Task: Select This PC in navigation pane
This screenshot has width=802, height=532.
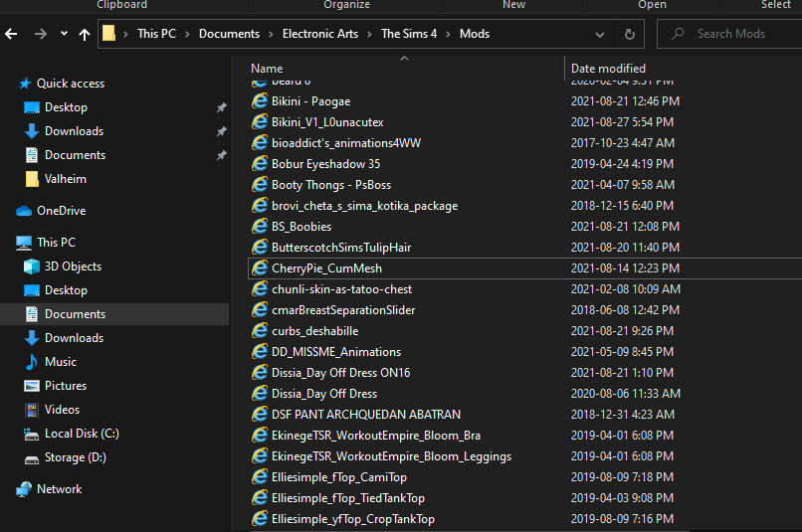Action: click(57, 243)
